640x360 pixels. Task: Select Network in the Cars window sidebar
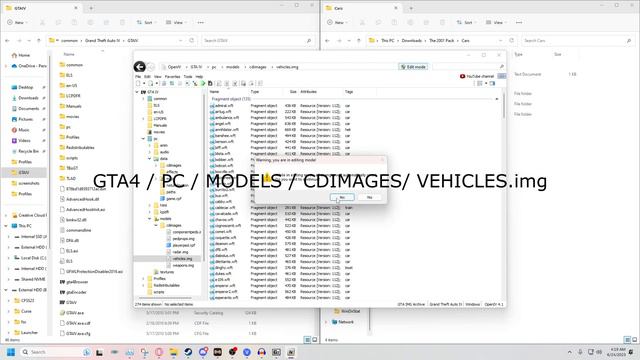345,322
